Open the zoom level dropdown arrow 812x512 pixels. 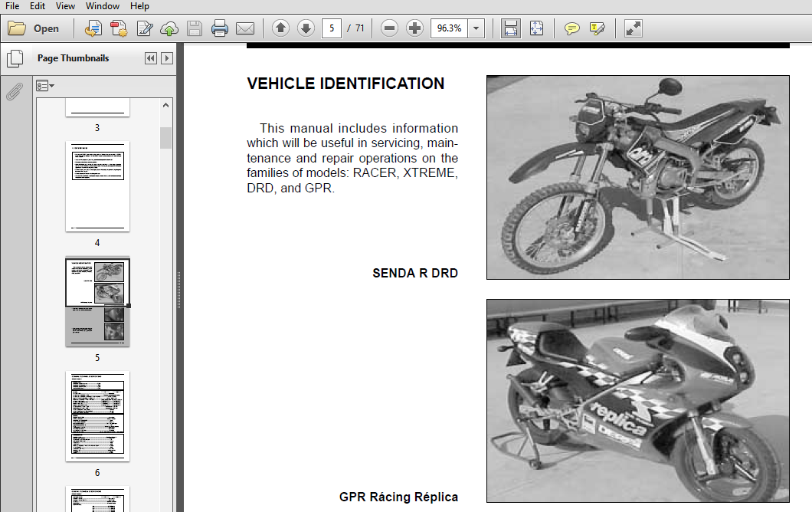click(476, 28)
